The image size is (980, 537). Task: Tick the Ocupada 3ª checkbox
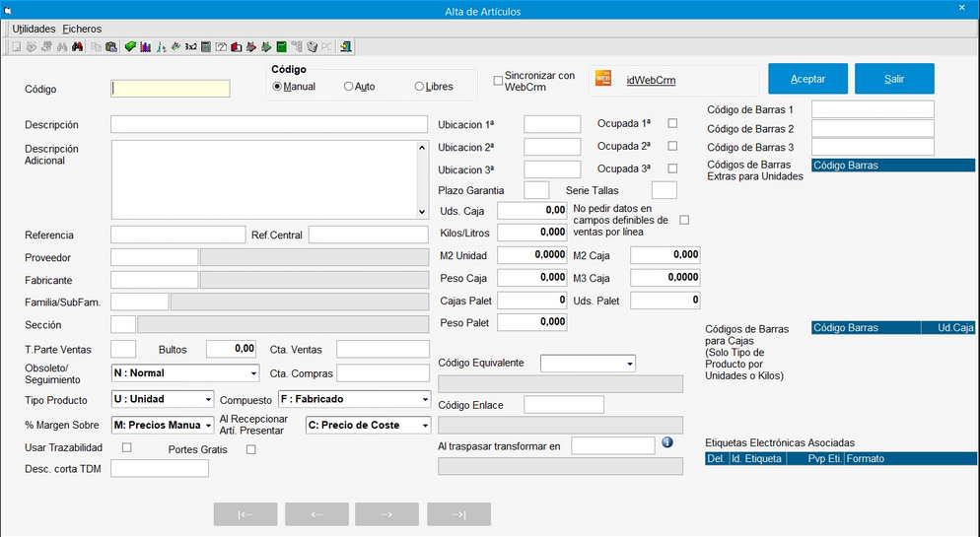(x=672, y=168)
